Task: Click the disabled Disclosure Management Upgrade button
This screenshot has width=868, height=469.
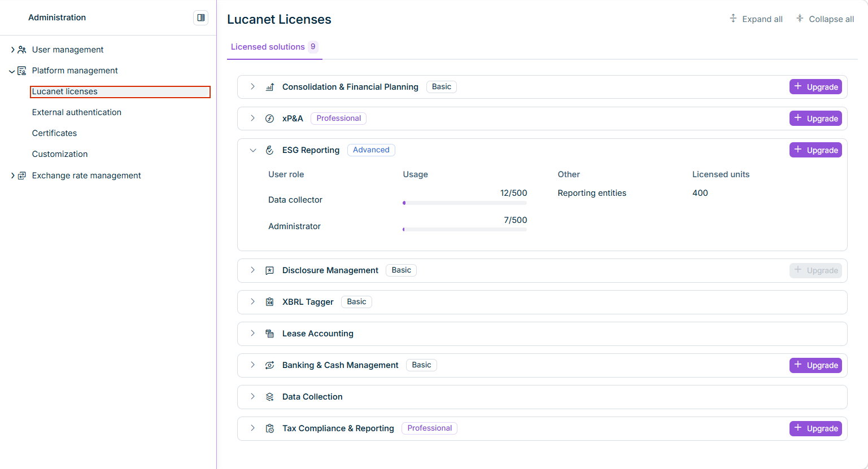Action: click(x=815, y=270)
